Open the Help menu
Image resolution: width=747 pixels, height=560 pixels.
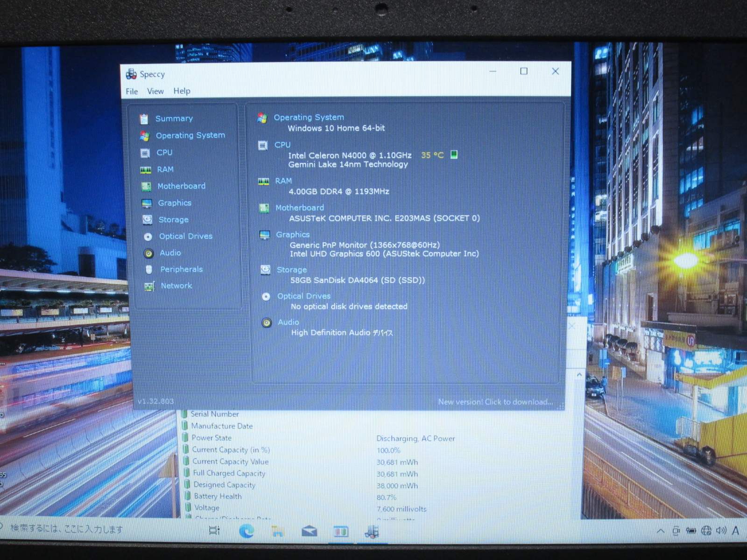[182, 91]
